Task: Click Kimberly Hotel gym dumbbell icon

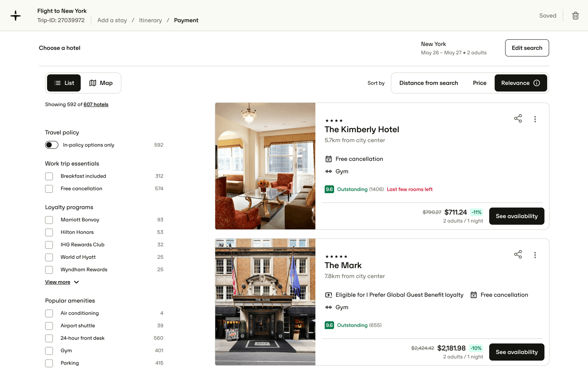Action: point(328,171)
